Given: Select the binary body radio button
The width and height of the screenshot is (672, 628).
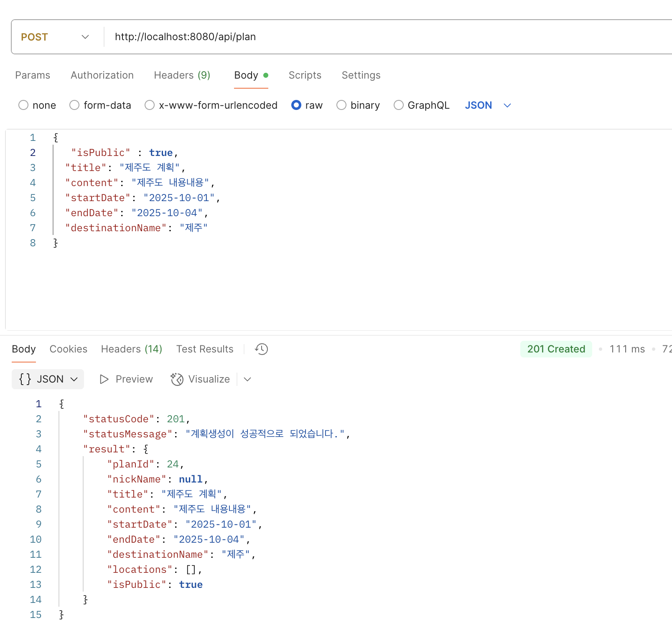Looking at the screenshot, I should point(341,105).
